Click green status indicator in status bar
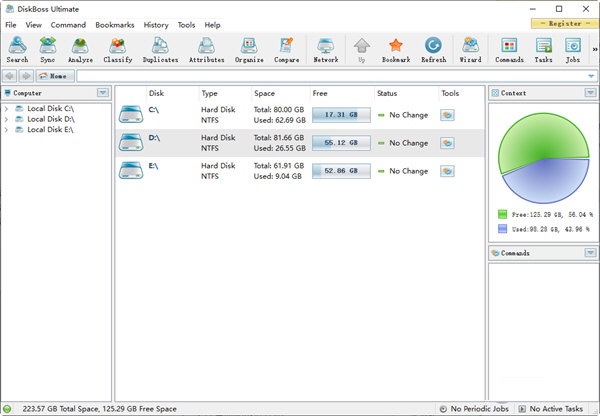 point(7,409)
